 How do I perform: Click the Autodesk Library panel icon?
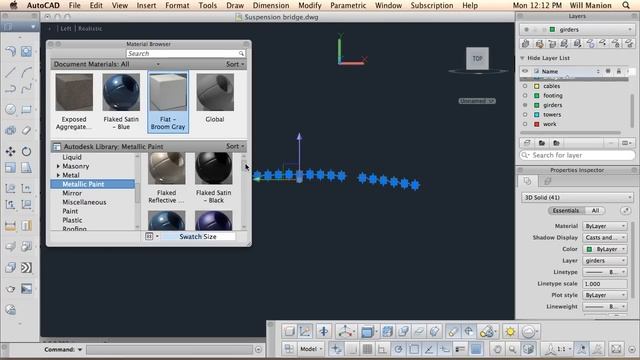[57, 147]
